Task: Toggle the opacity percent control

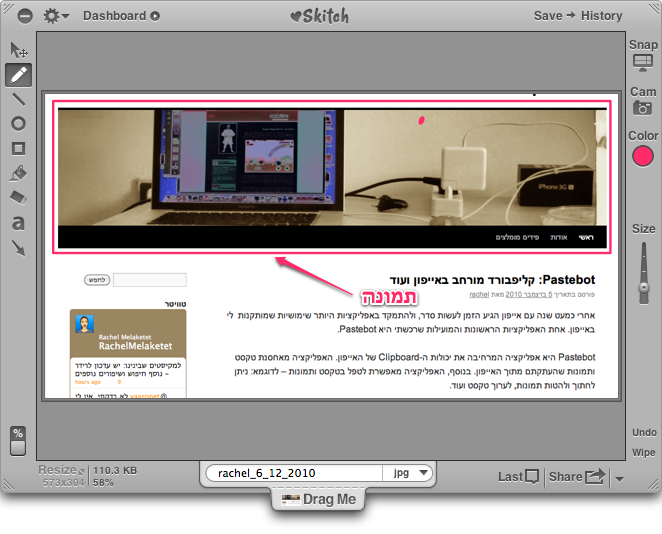Action: click(x=17, y=441)
